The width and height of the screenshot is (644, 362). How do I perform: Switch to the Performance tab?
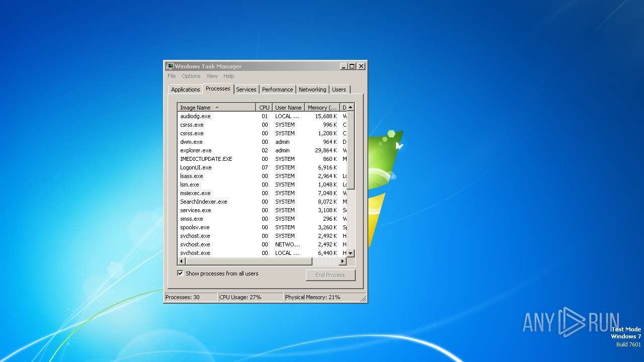click(x=277, y=89)
